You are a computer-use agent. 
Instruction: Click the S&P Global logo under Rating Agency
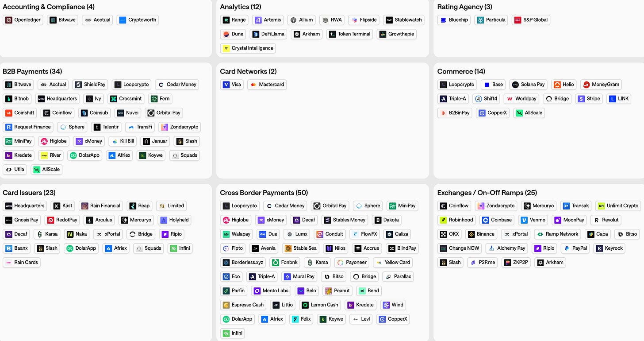pyautogui.click(x=530, y=19)
